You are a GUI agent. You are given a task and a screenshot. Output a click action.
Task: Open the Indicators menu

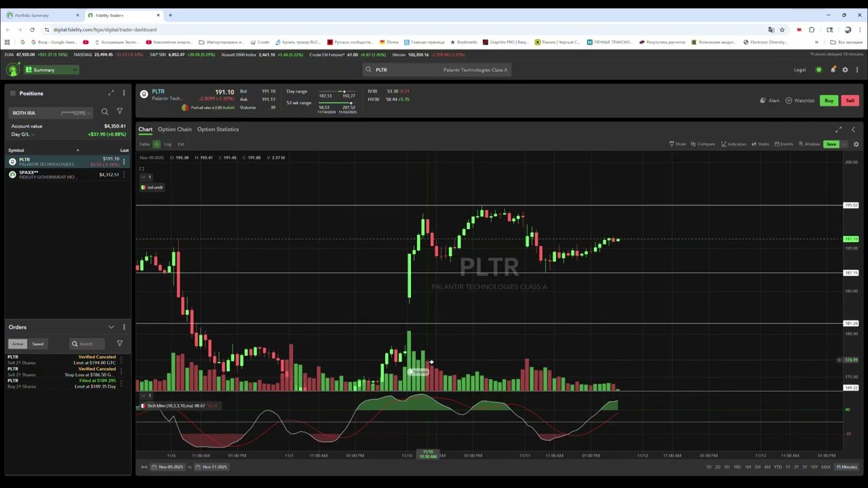[x=734, y=144]
